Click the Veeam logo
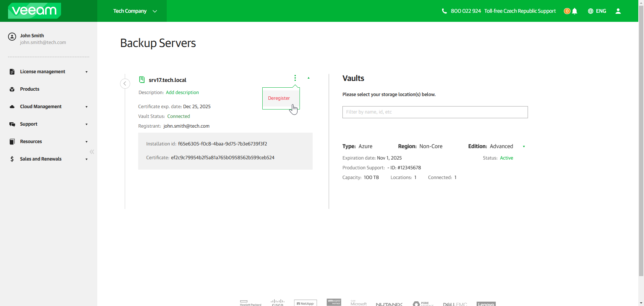This screenshot has height=306, width=644. [35, 11]
